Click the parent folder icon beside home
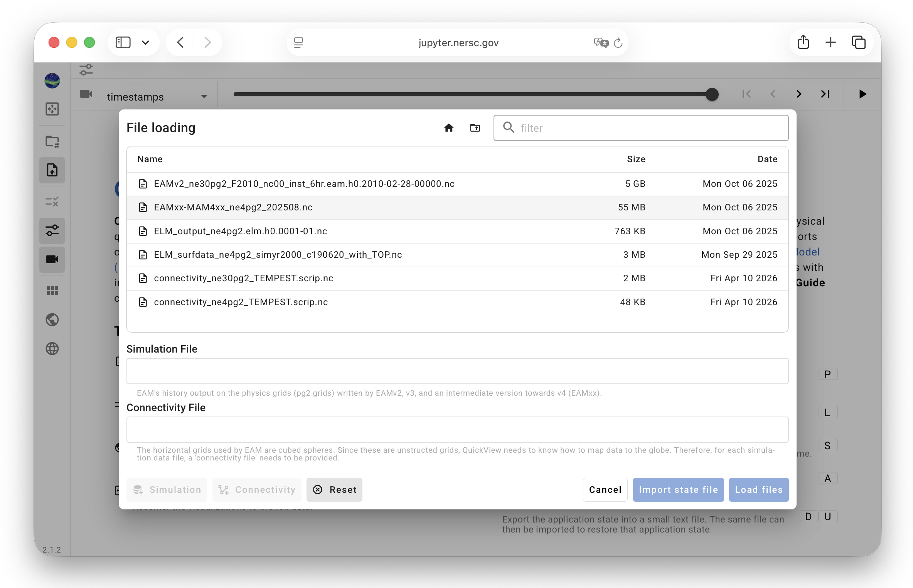This screenshot has height=588, width=913. pyautogui.click(x=475, y=128)
